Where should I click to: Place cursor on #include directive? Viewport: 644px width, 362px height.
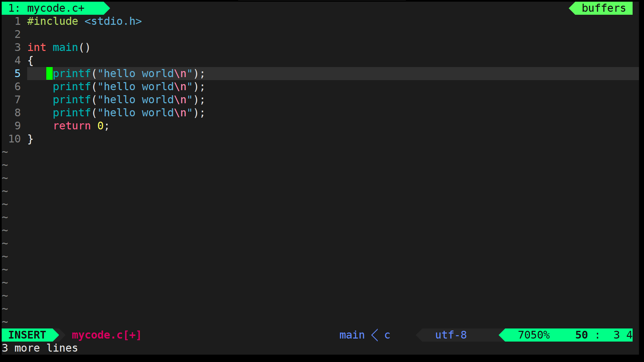[x=53, y=21]
